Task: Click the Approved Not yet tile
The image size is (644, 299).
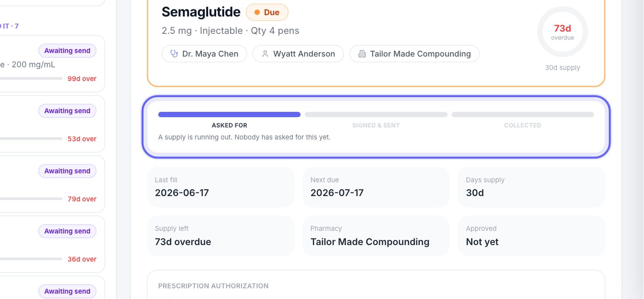Action: click(532, 236)
